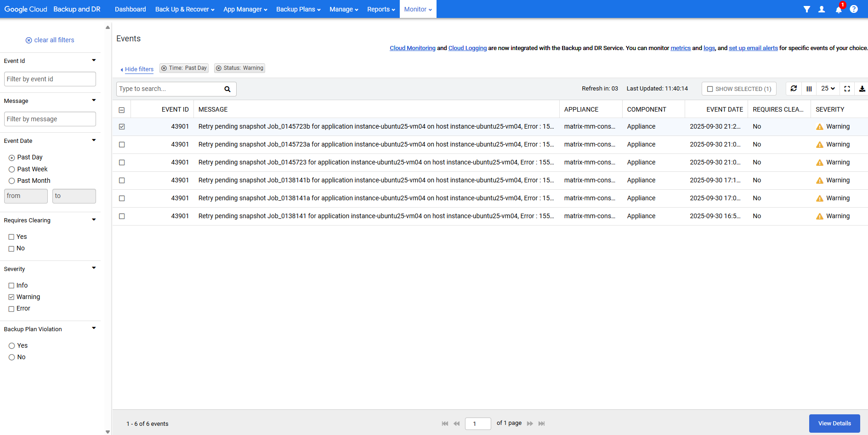Click the funnel filter icon in header
This screenshot has height=435, width=868.
(x=806, y=9)
